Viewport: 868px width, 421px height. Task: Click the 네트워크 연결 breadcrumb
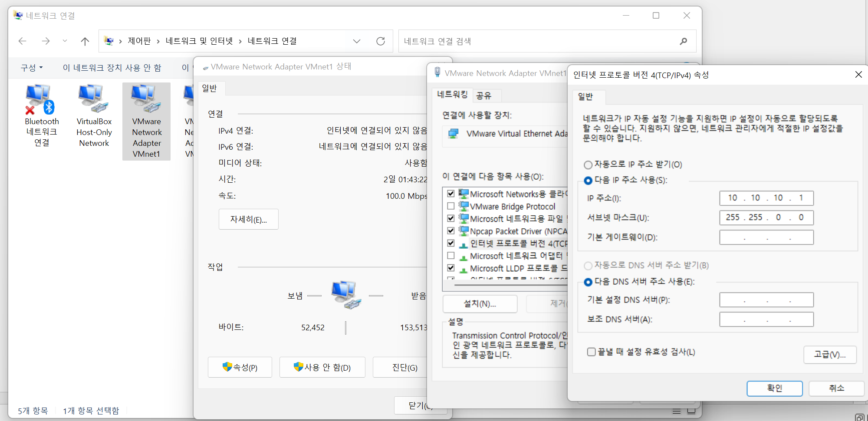point(272,41)
